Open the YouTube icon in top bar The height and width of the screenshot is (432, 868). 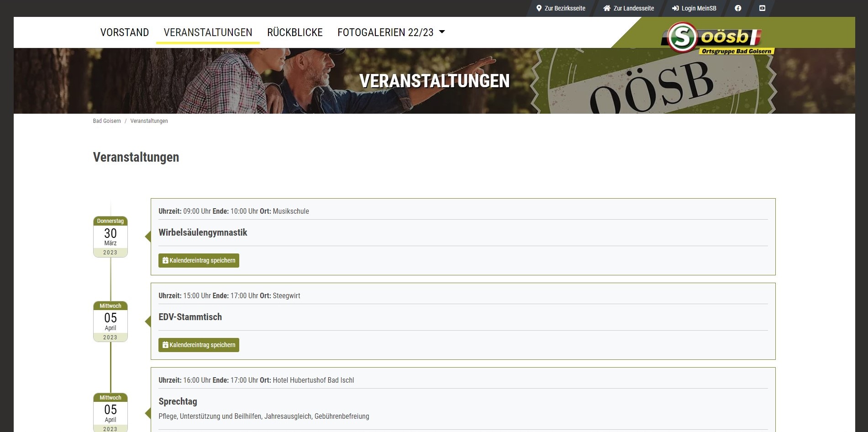click(x=762, y=8)
